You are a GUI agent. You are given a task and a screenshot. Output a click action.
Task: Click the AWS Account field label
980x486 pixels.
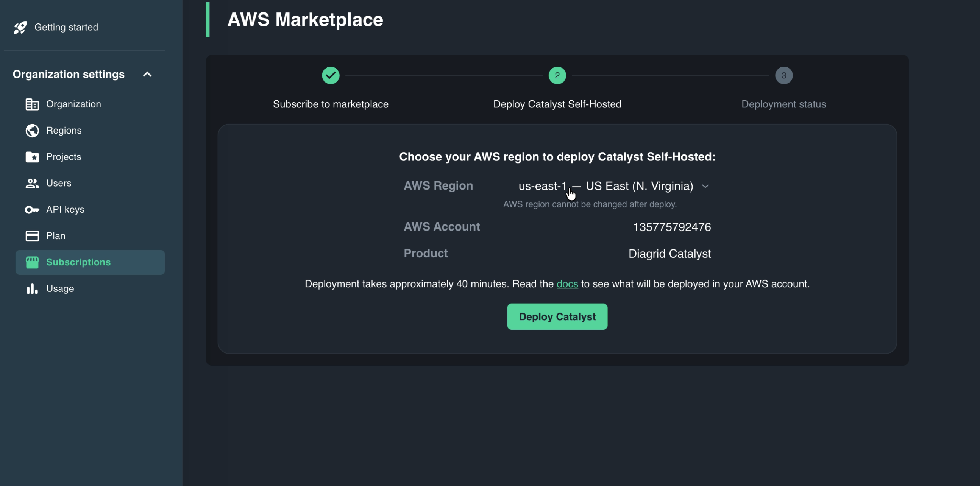pyautogui.click(x=442, y=227)
